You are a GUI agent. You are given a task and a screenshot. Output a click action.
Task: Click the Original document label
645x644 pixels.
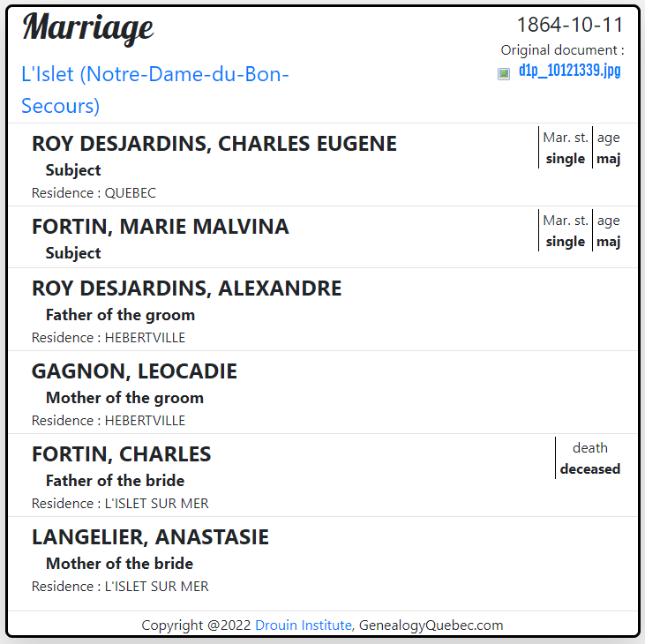tap(562, 50)
